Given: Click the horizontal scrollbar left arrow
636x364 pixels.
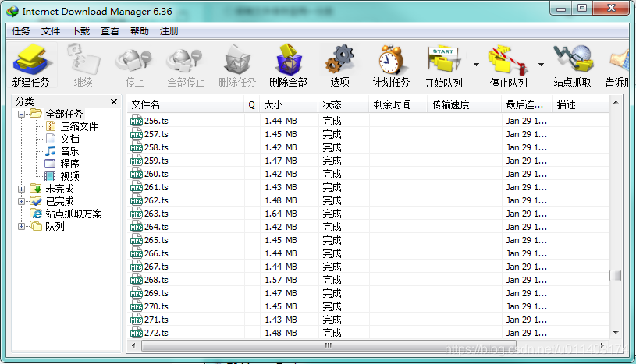Looking at the screenshot, I should click(x=133, y=346).
